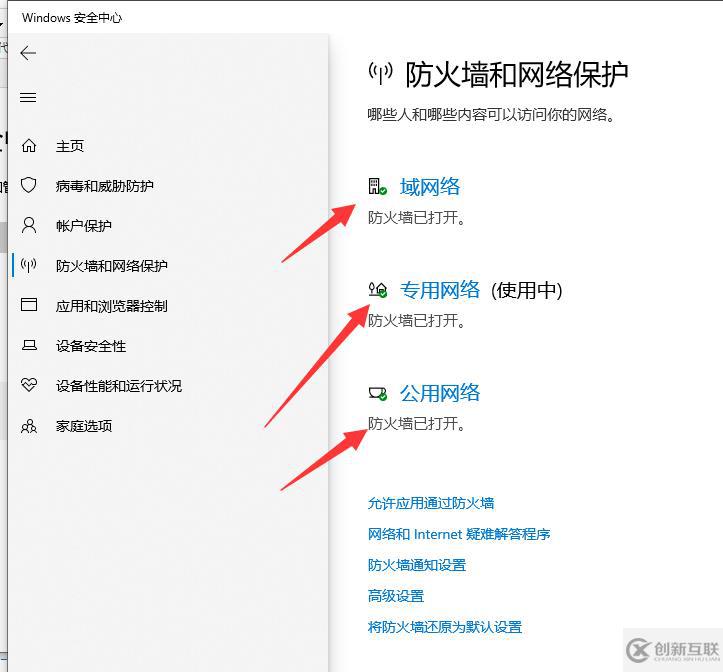Click the home icon beside 主页
Screen dimensions: 723x672
pyautogui.click(x=29, y=146)
